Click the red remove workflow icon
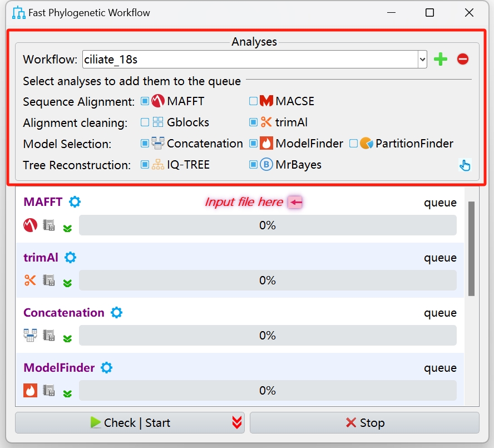This screenshot has height=448, width=494. click(x=463, y=59)
